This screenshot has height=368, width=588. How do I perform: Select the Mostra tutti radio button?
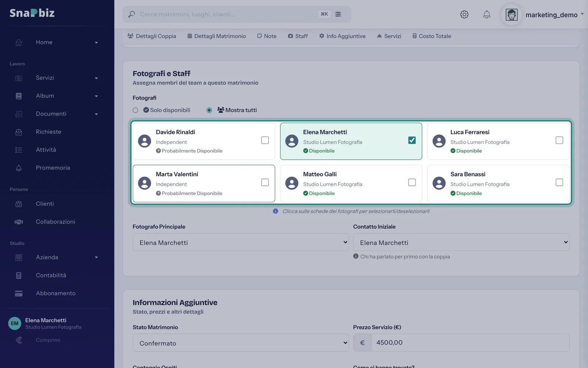click(209, 110)
